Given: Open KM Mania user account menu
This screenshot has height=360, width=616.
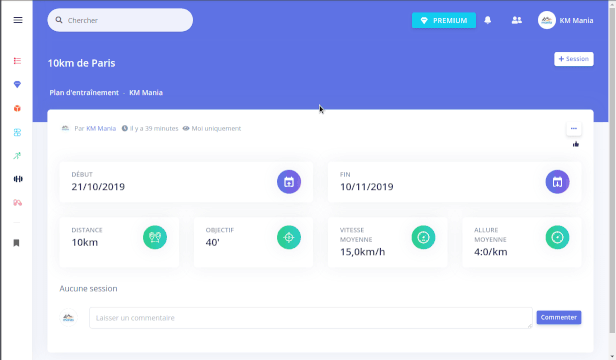Looking at the screenshot, I should click(x=566, y=20).
